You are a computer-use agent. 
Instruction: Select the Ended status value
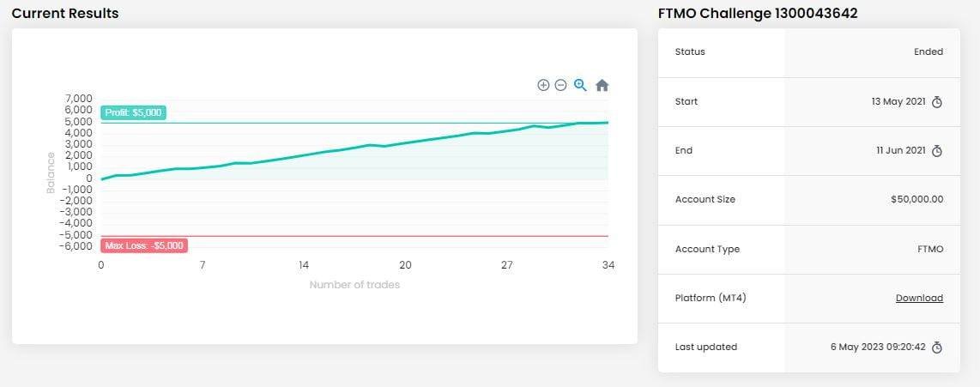(x=928, y=52)
